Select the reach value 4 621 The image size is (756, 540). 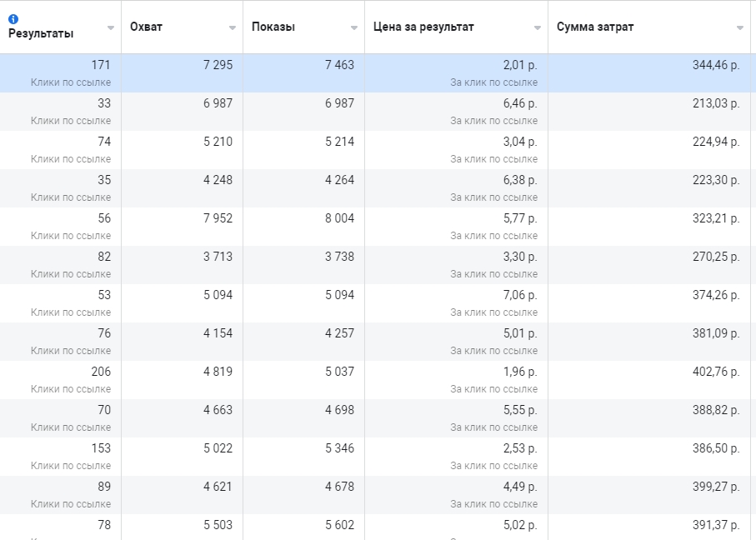(x=218, y=487)
